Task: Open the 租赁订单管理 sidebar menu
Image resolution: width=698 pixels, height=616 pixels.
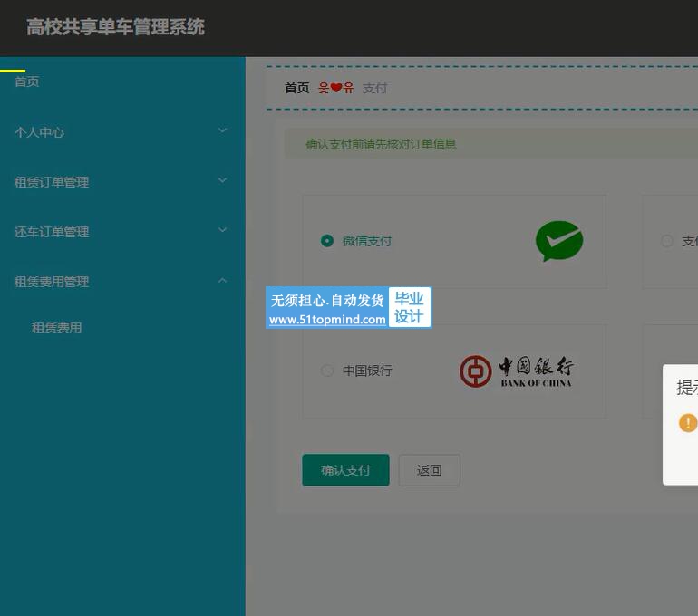Action: [x=122, y=182]
